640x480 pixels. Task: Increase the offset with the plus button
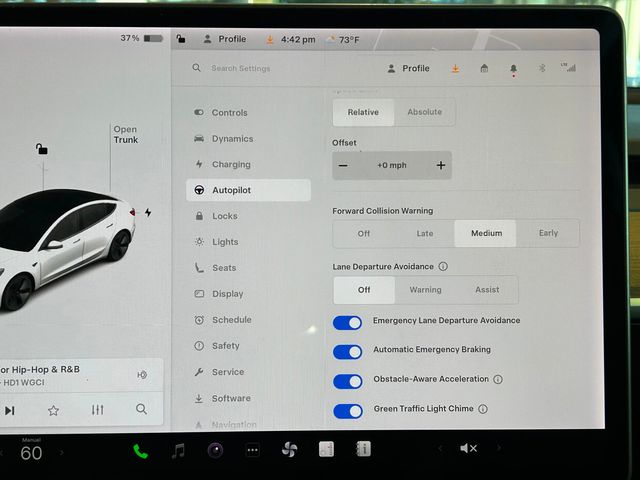coord(441,165)
